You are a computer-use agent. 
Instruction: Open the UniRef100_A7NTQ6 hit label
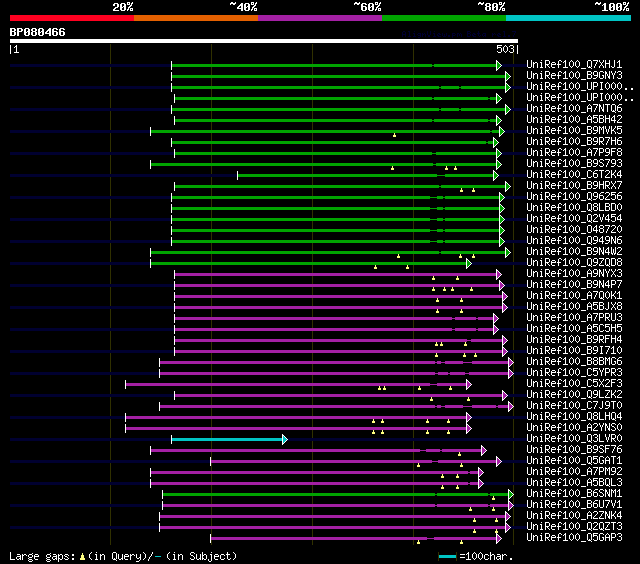coord(574,109)
